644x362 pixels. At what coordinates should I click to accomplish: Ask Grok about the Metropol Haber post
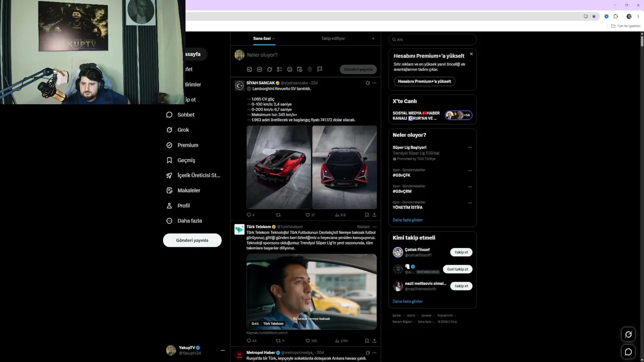368,352
